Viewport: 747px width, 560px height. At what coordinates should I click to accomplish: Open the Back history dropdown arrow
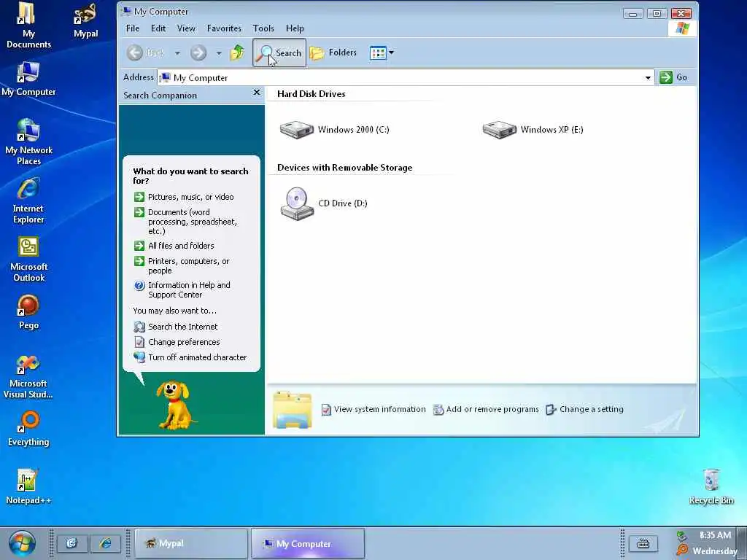(177, 52)
